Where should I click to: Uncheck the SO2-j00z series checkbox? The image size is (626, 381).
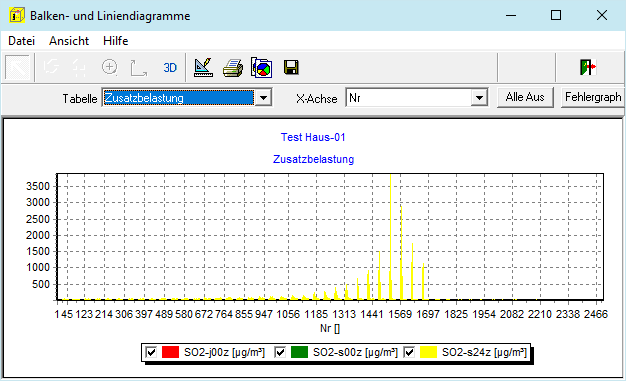click(x=151, y=352)
